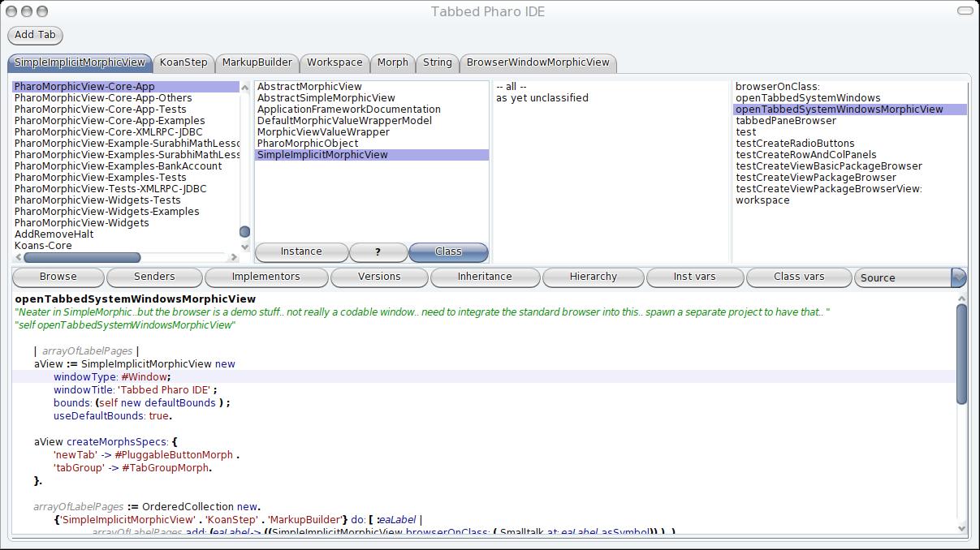Screen dimensions: 980x550
Task: Click the Versions button
Action: click(379, 277)
